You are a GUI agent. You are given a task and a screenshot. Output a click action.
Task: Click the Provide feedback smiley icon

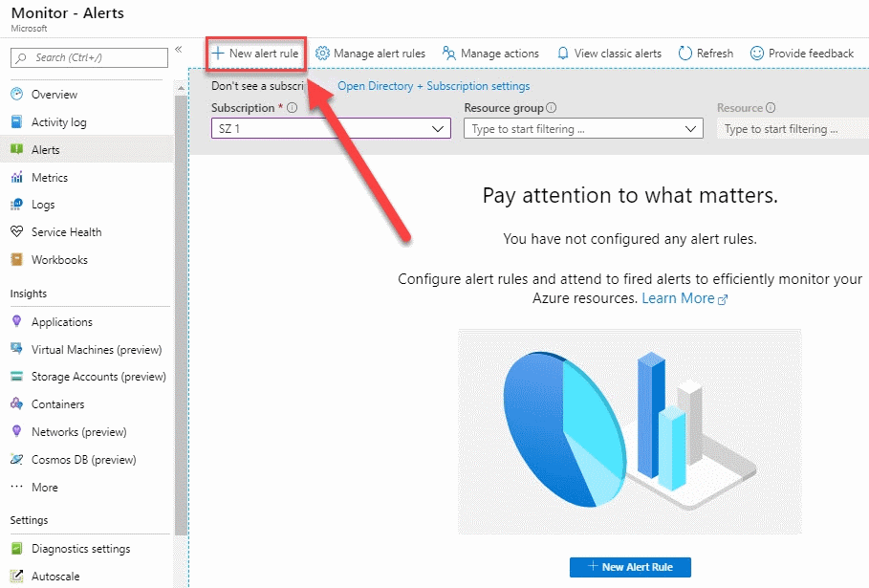pos(756,54)
